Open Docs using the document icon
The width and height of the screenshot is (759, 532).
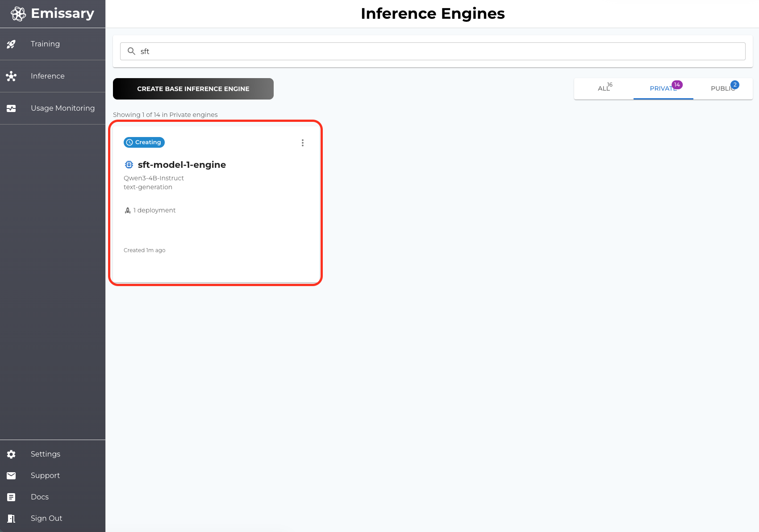tap(11, 497)
